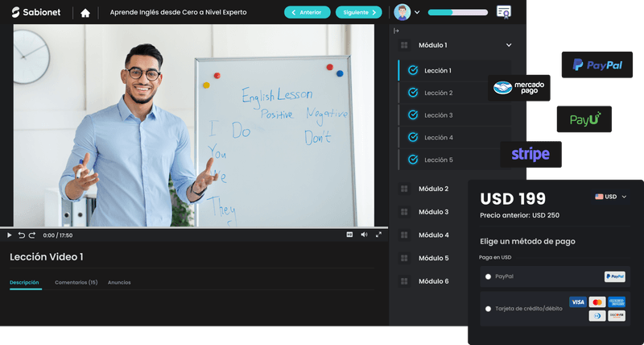The height and width of the screenshot is (345, 644).
Task: Collapse sidebar using the arrow icon
Action: coord(396,31)
